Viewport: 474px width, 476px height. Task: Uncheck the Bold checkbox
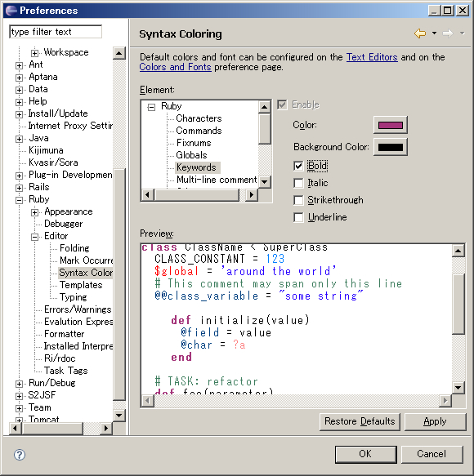298,166
